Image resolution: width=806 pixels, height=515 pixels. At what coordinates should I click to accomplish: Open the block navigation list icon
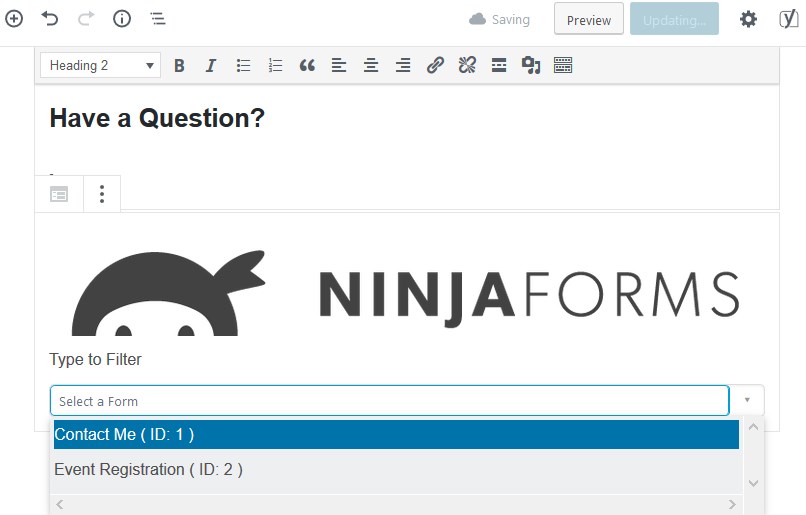click(x=158, y=20)
